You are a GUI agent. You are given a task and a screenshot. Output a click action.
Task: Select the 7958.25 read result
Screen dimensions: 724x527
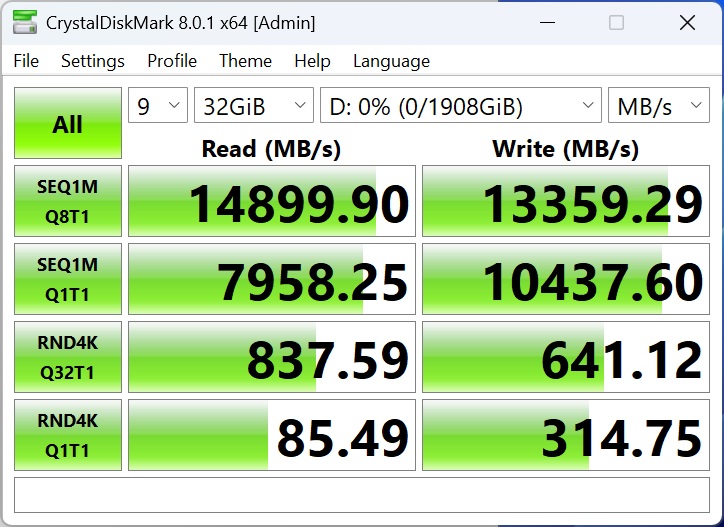click(x=272, y=279)
